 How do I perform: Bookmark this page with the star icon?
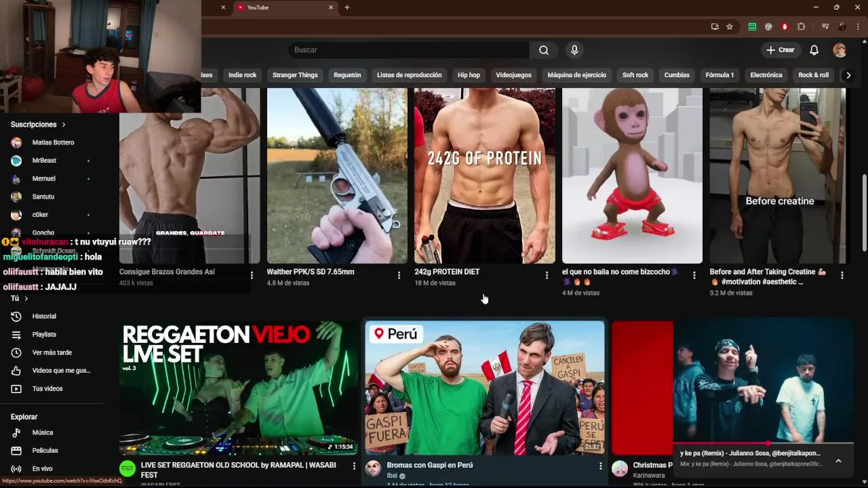[x=730, y=26]
